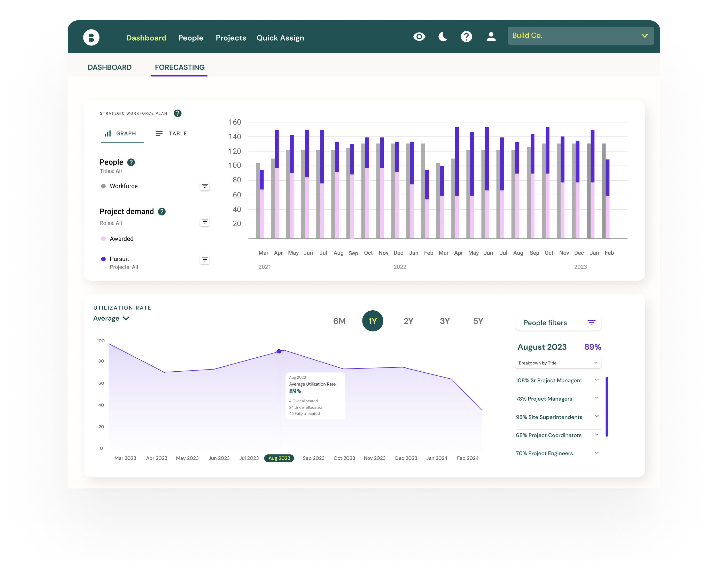
Task: Select the 5Y time range
Action: pyautogui.click(x=478, y=321)
